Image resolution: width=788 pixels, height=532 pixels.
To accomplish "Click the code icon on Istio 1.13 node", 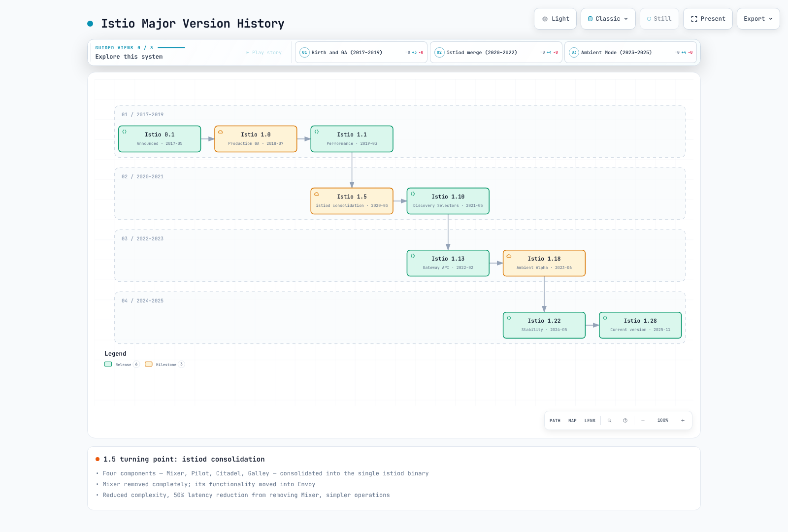I will pos(413,256).
